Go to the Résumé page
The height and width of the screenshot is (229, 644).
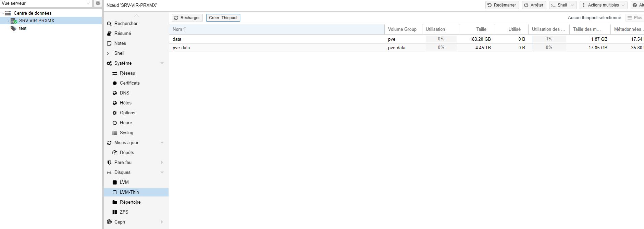click(122, 33)
